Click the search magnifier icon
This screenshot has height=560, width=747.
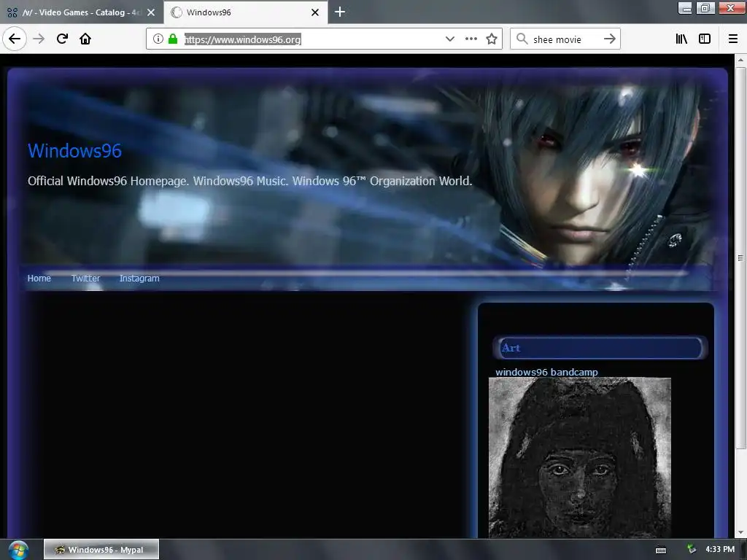pyautogui.click(x=522, y=39)
